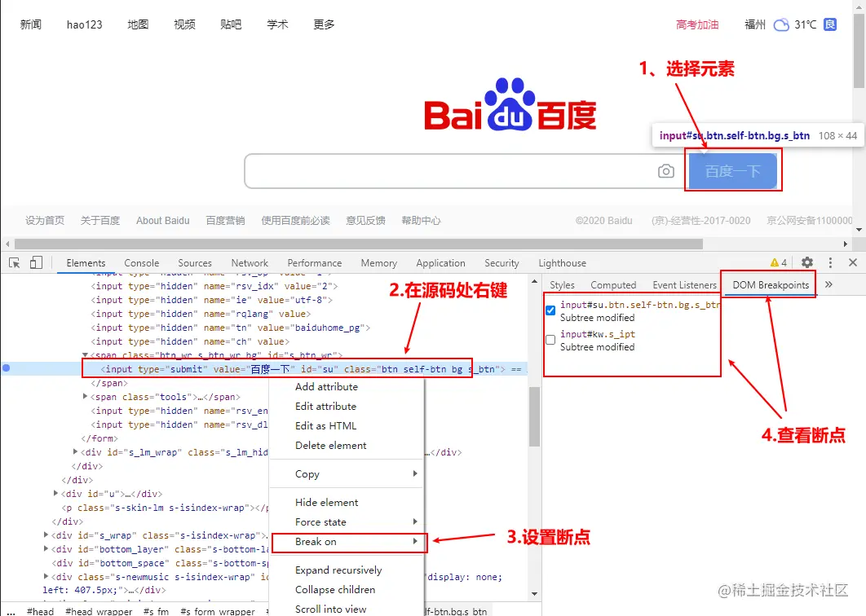Switch to the Styles sidebar tab

(x=562, y=285)
